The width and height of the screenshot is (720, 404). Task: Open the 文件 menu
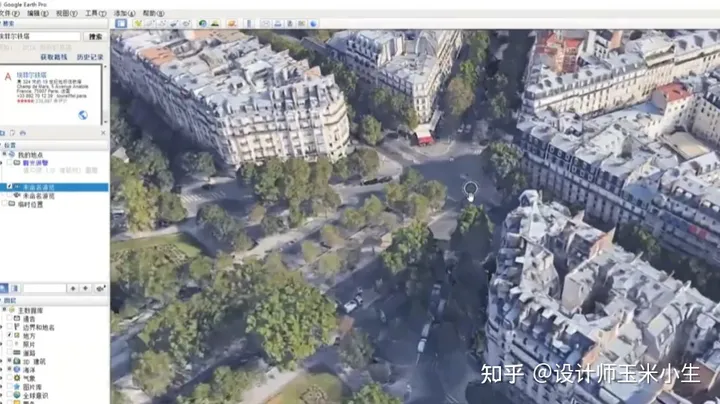pyautogui.click(x=9, y=13)
